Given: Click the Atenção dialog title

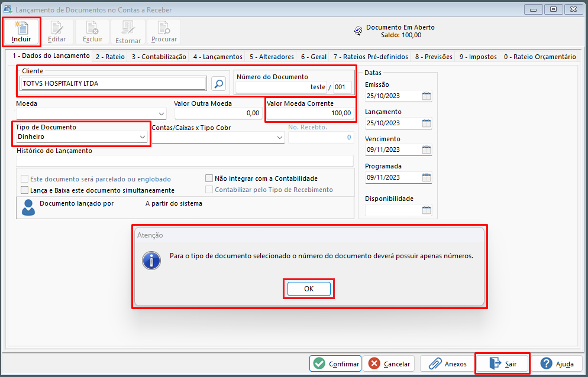Looking at the screenshot, I should (150, 235).
